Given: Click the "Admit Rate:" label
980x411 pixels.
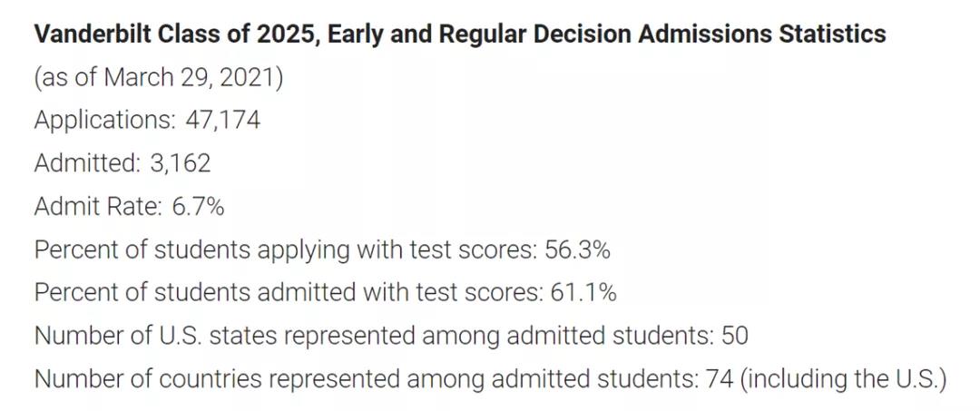Looking at the screenshot, I should point(98,206).
